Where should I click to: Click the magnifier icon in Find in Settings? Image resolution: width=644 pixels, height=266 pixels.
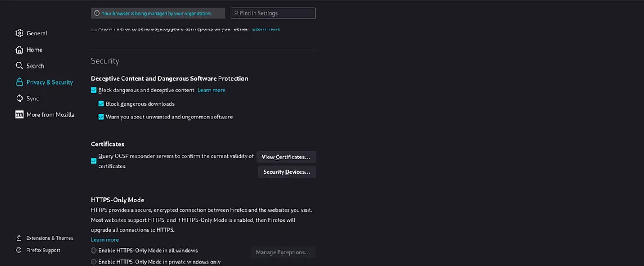(x=236, y=13)
